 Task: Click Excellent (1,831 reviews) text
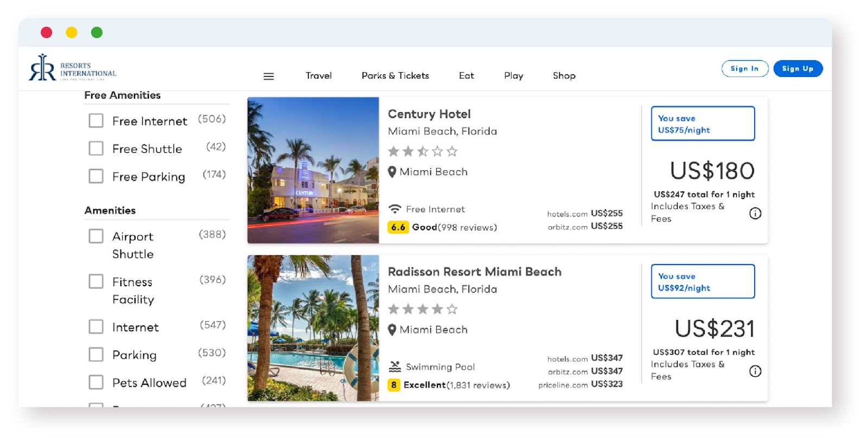[x=457, y=385]
